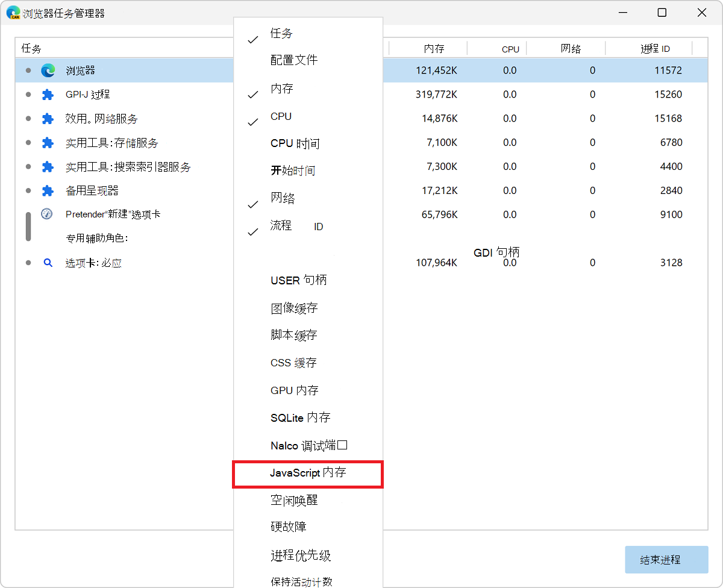
Task: Click the puzzle icon for 实用工具:搜索索引器服务
Action: point(48,166)
